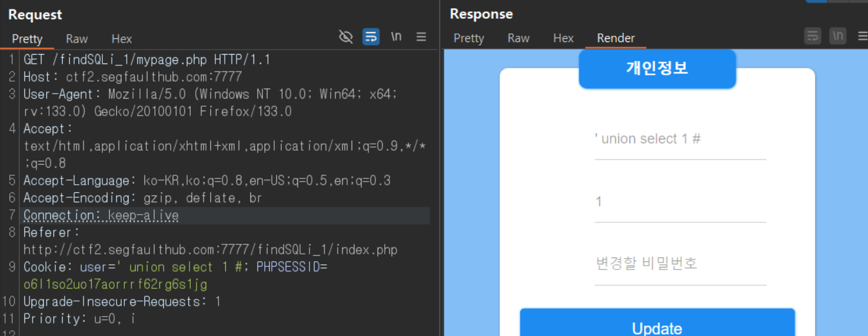The height and width of the screenshot is (336, 868).
Task: Toggle word wrap icon in Response panel
Action: [x=813, y=36]
